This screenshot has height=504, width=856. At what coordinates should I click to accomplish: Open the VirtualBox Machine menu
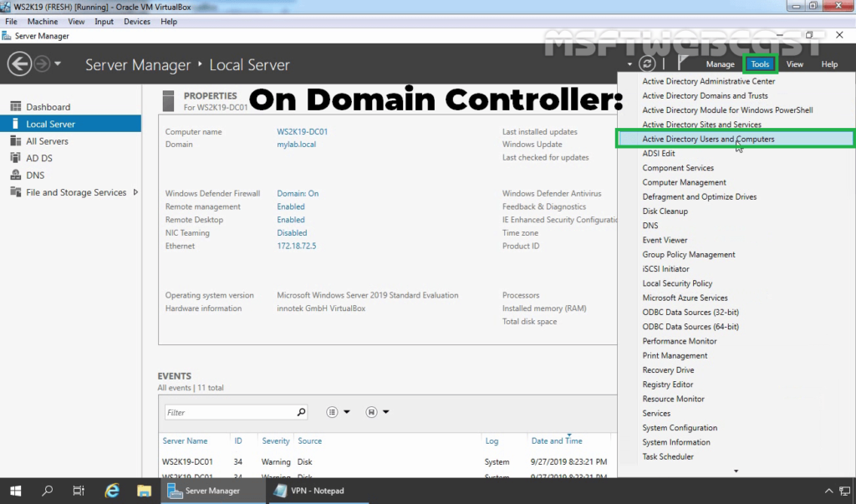point(43,21)
